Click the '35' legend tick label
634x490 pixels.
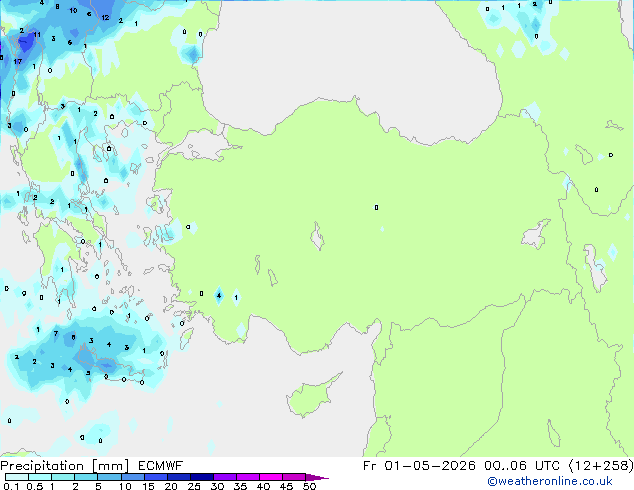[241, 486]
